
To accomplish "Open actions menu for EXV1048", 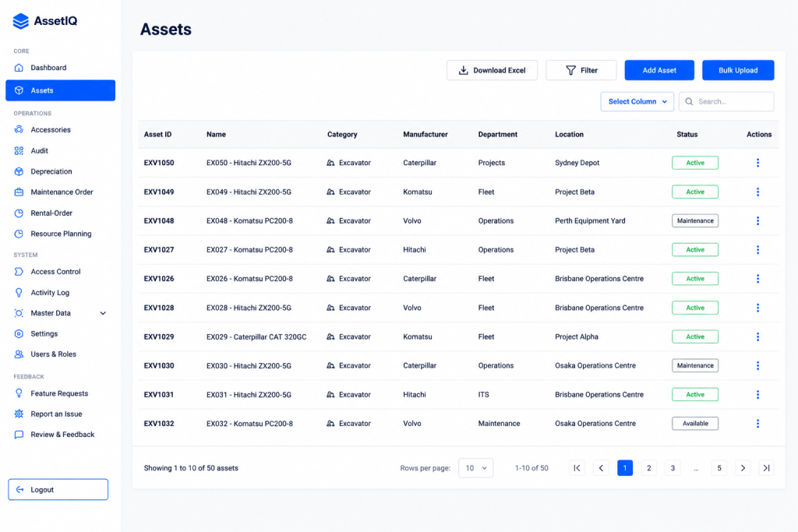I will tap(757, 220).
